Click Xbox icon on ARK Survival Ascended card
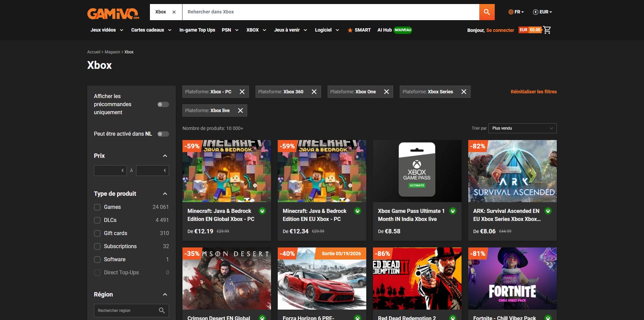This screenshot has width=644, height=320. tap(548, 211)
